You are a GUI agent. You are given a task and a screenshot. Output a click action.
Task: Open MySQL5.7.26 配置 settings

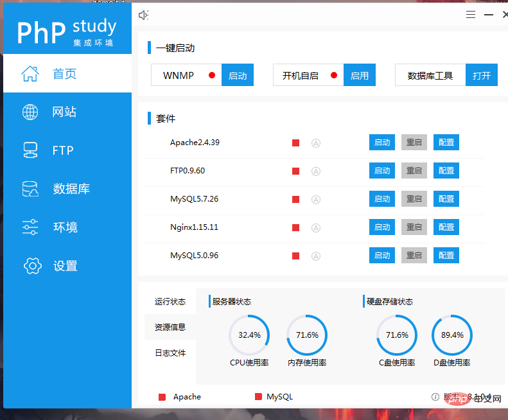[446, 198]
